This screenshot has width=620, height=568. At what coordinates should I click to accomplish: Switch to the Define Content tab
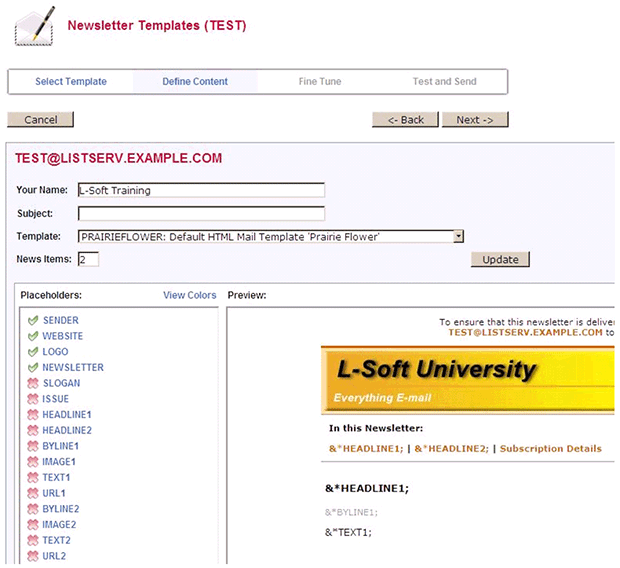[195, 81]
